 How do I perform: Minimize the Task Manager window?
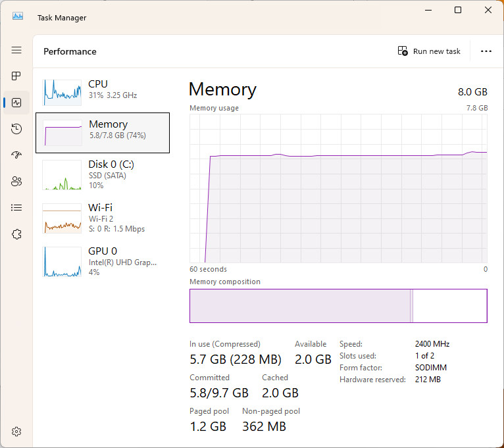point(428,10)
